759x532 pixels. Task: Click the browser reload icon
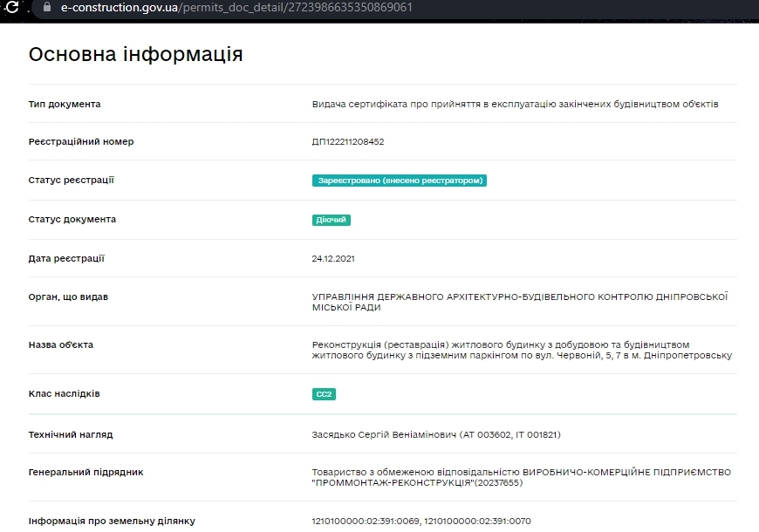pyautogui.click(x=11, y=7)
